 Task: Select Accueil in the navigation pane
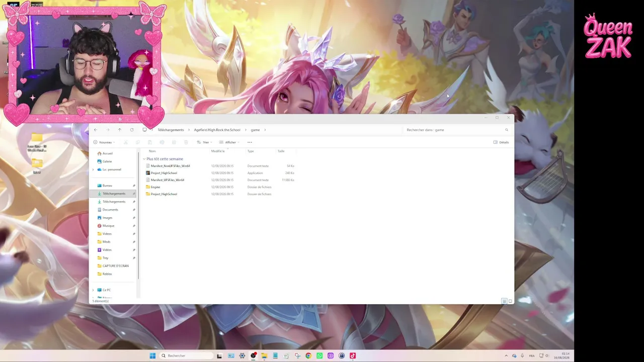click(108, 153)
